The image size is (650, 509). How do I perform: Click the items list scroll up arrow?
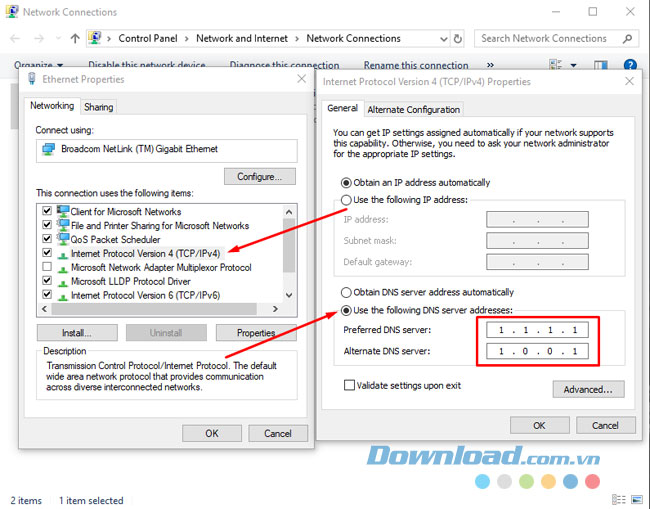coord(289,212)
